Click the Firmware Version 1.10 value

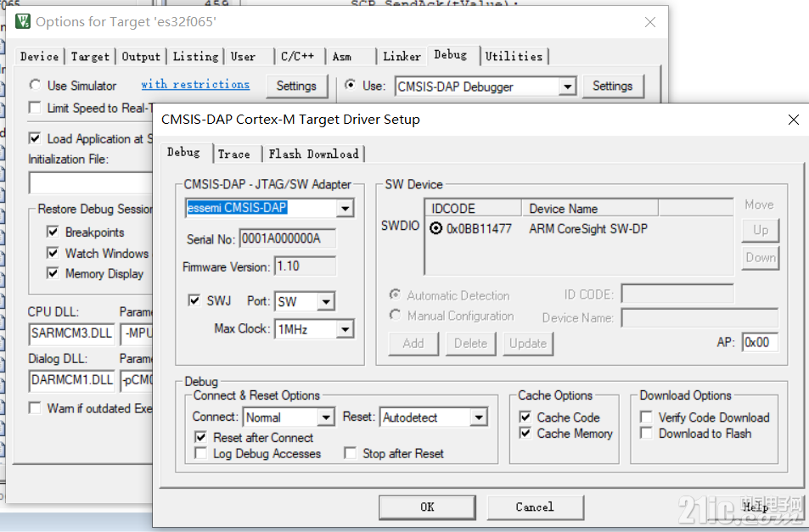(305, 266)
